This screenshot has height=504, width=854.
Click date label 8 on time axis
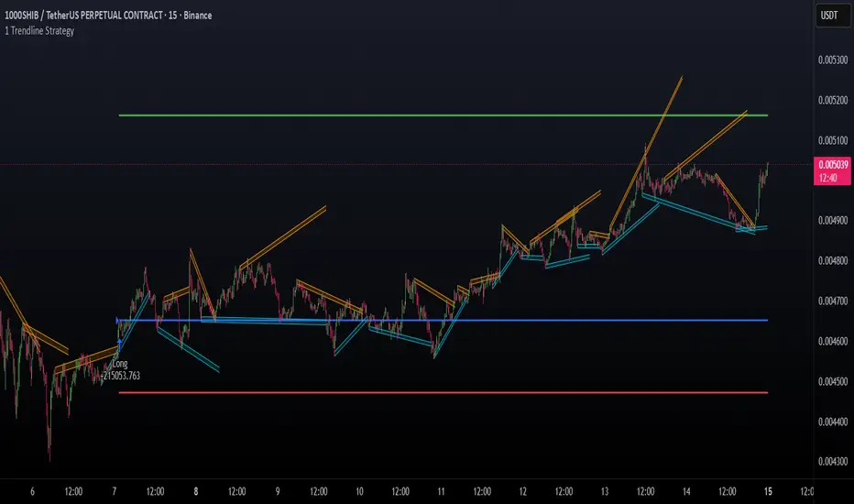[196, 492]
